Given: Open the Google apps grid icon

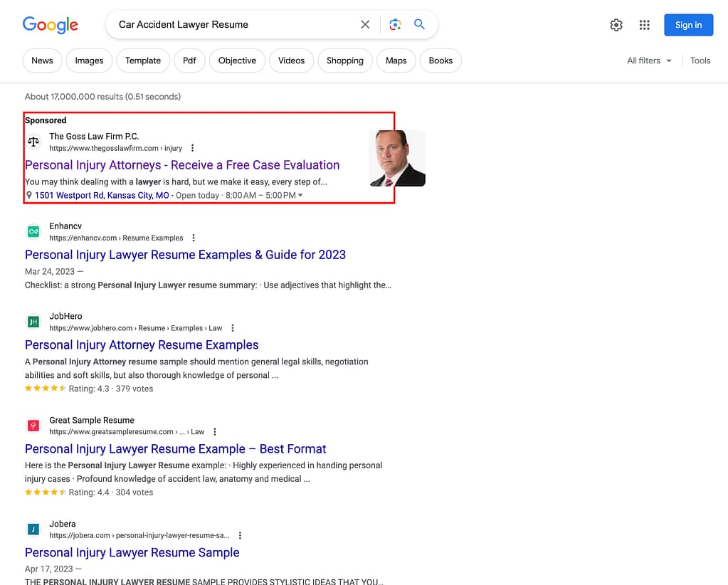Looking at the screenshot, I should coord(644,25).
